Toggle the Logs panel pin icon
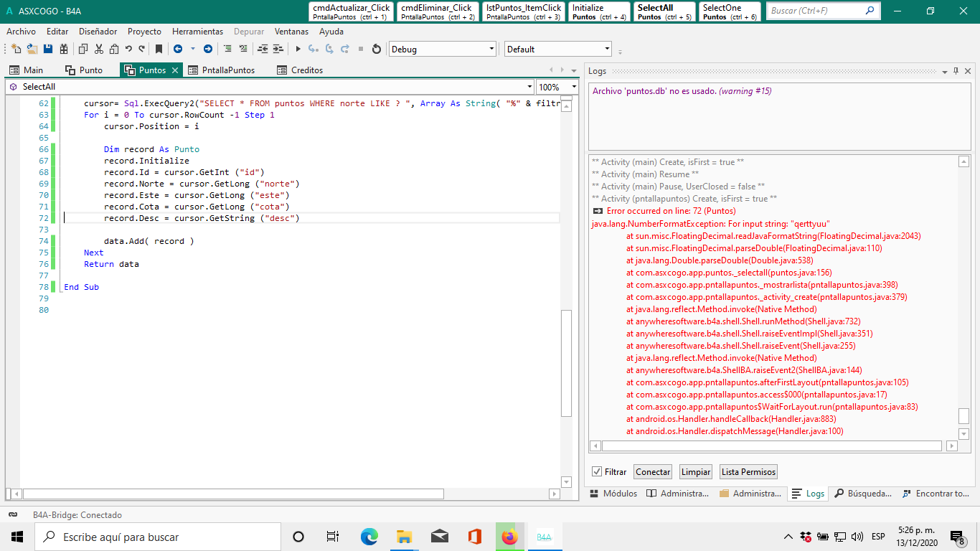 click(956, 71)
